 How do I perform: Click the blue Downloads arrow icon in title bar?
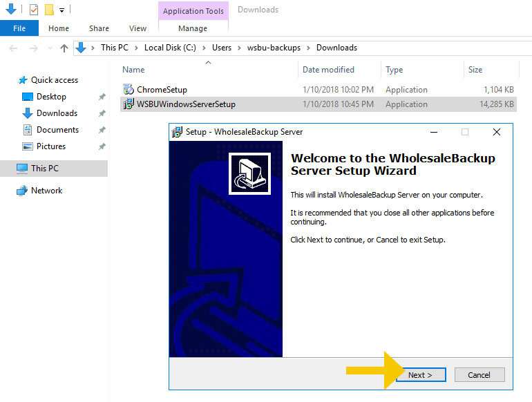click(11, 9)
